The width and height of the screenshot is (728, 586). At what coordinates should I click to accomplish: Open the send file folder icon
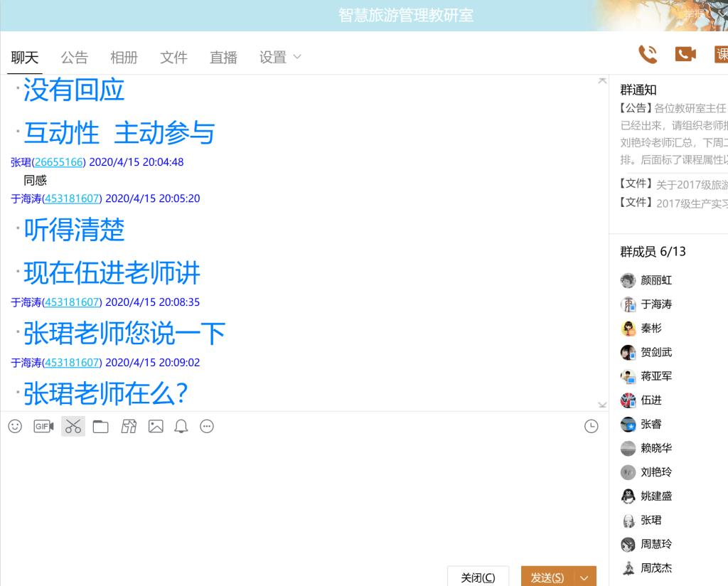click(101, 427)
